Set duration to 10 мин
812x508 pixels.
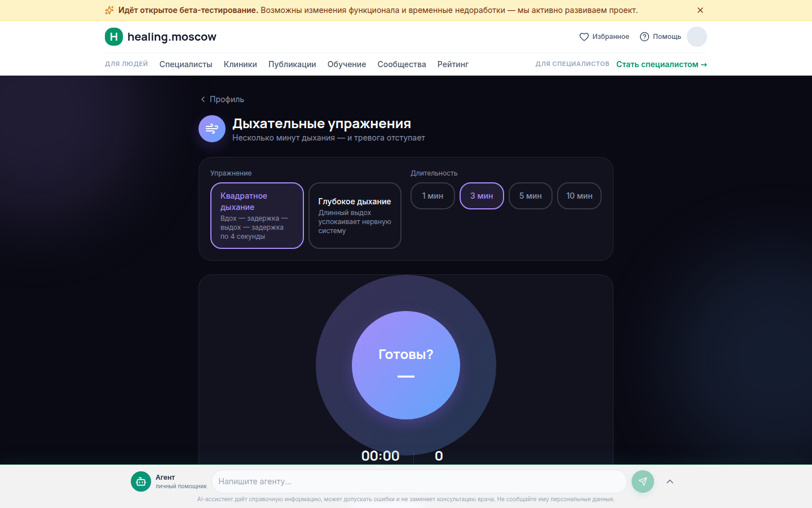(580, 196)
